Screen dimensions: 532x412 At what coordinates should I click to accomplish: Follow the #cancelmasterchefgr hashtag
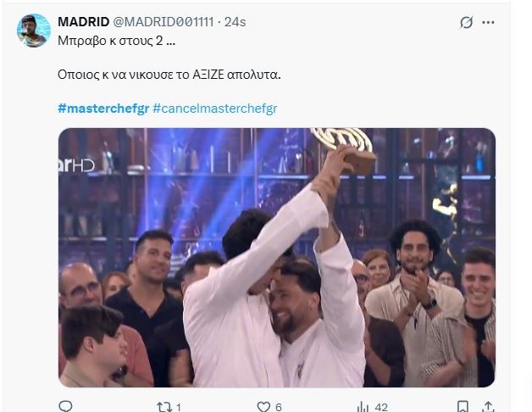(x=215, y=109)
